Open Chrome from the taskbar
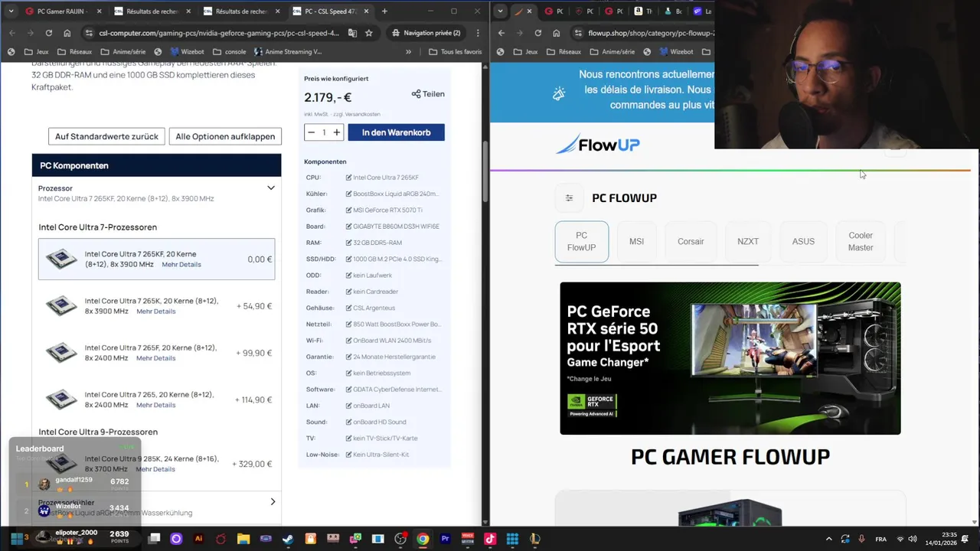The height and width of the screenshot is (551, 980). tap(423, 539)
